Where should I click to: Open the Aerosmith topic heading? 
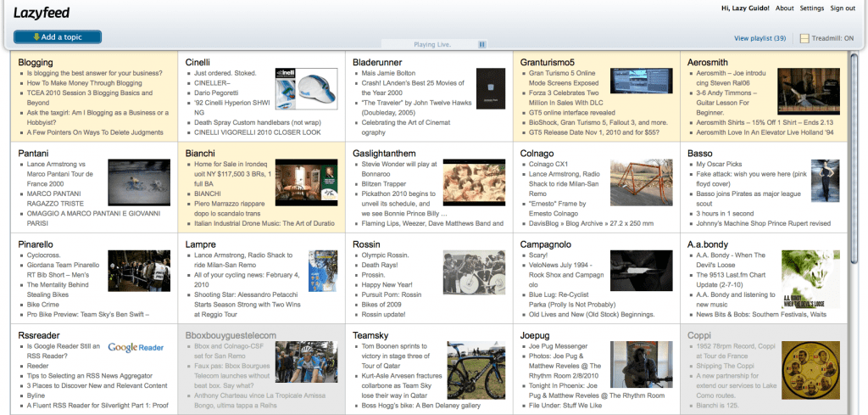(x=708, y=63)
